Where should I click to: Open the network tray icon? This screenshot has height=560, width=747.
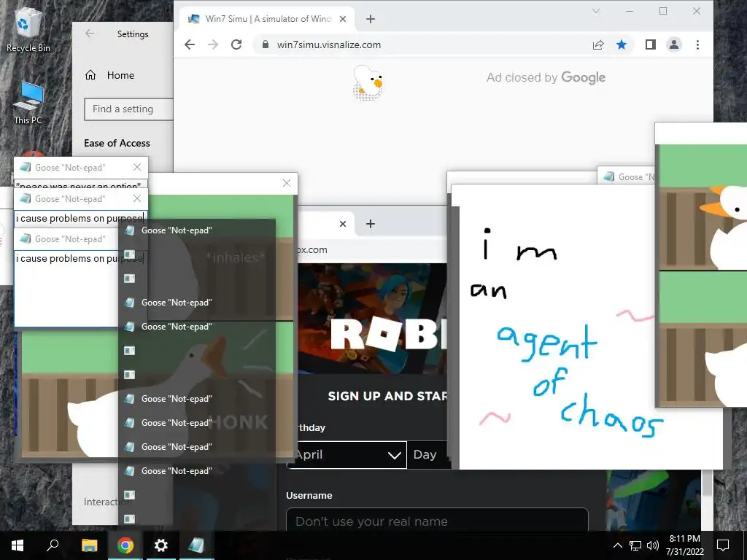pyautogui.click(x=635, y=545)
